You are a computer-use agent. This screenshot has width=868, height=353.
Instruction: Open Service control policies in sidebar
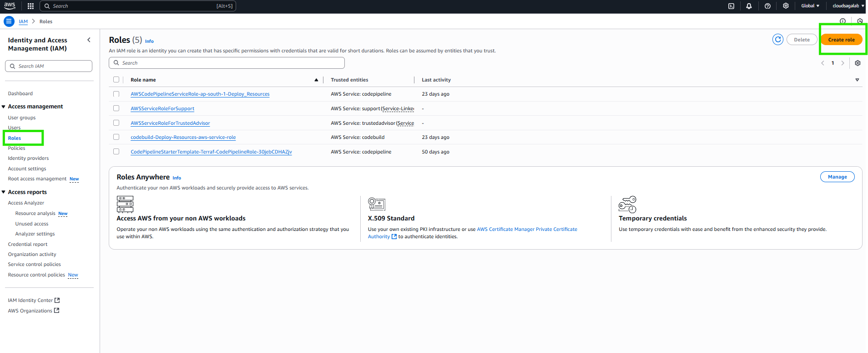pyautogui.click(x=35, y=264)
